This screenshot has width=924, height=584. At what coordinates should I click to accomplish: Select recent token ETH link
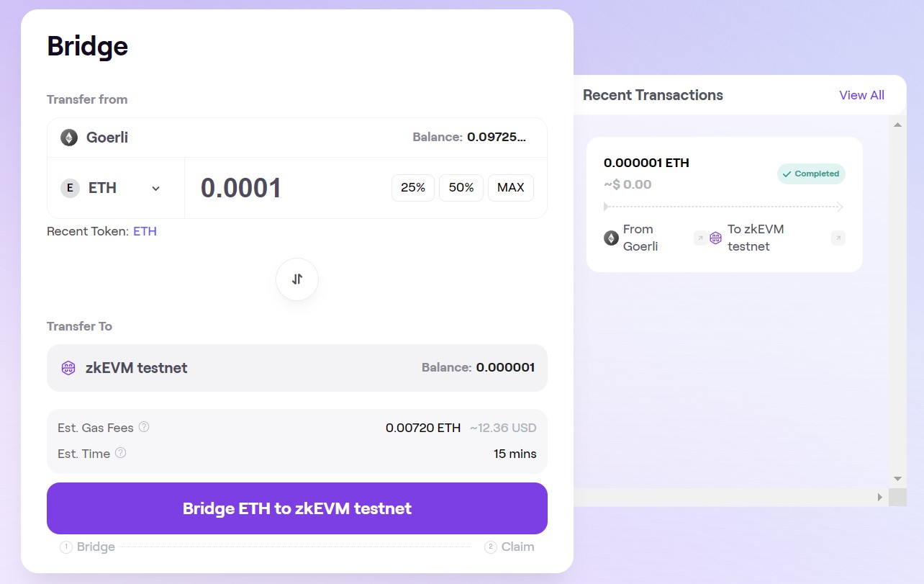point(145,231)
